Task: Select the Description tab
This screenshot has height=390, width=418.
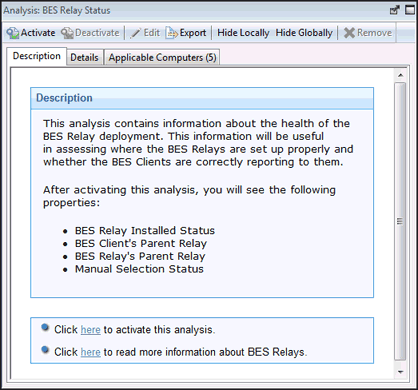Action: [37, 56]
